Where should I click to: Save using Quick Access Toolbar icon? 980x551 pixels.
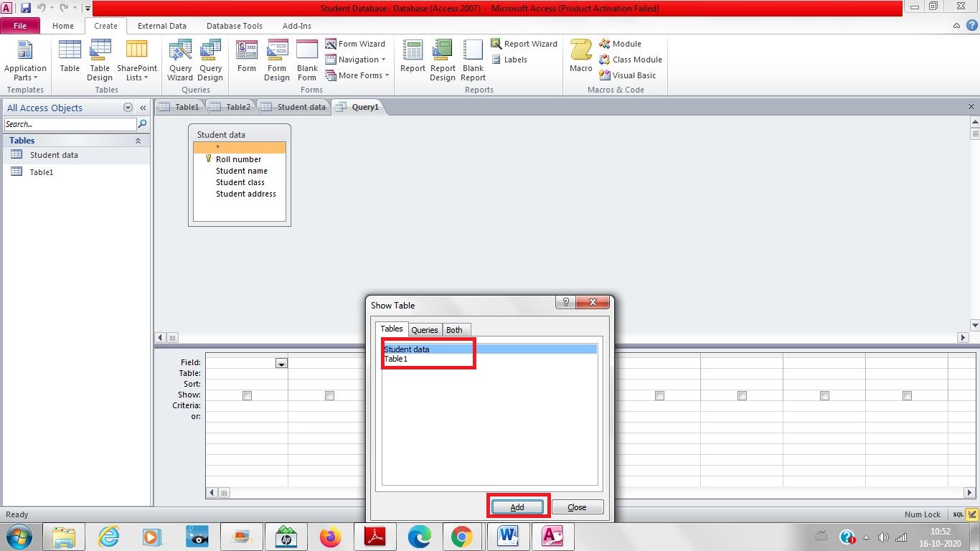point(26,8)
